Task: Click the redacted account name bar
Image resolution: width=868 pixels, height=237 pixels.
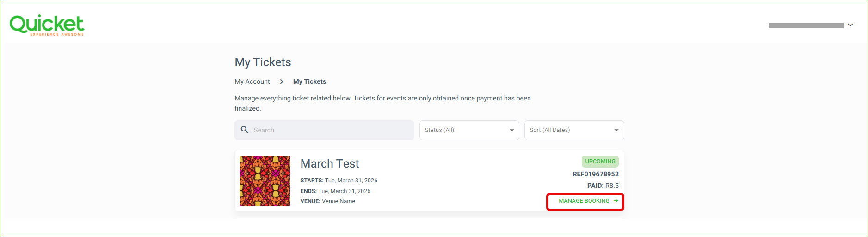Action: pos(806,25)
